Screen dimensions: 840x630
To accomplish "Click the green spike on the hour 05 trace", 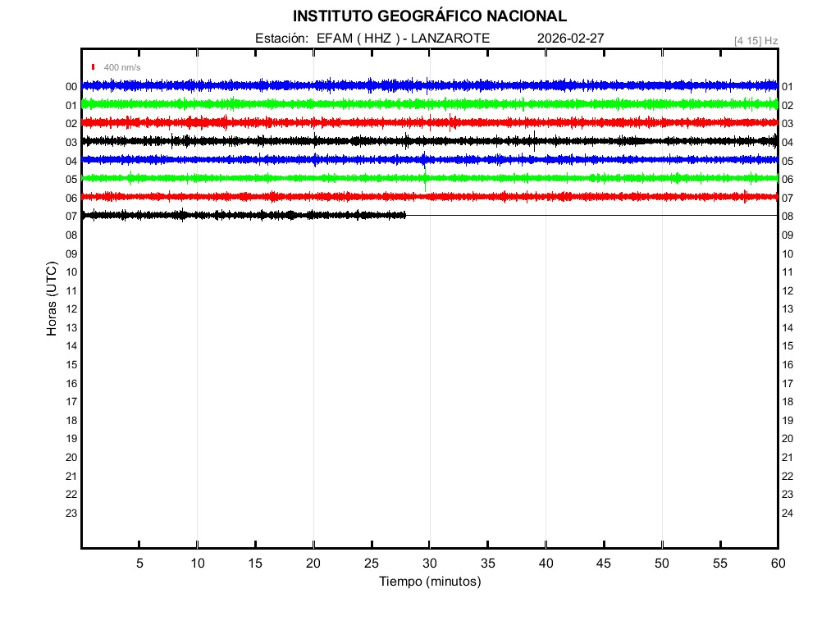I will 425,185.
